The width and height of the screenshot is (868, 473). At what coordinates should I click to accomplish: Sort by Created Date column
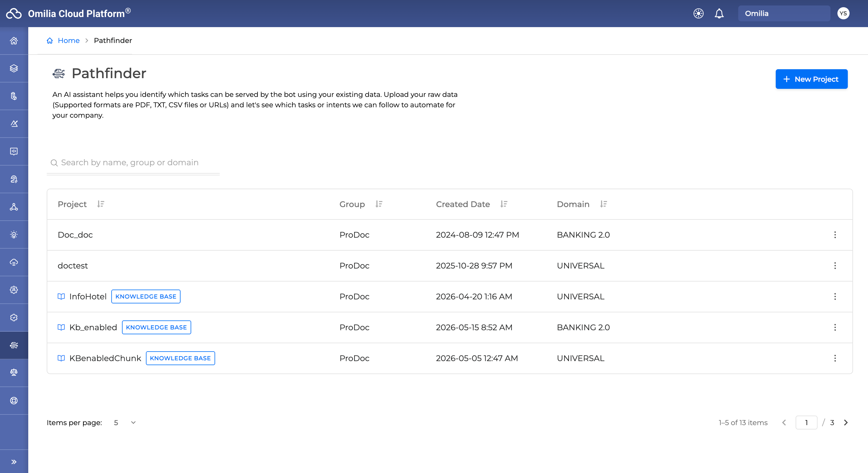pos(504,204)
